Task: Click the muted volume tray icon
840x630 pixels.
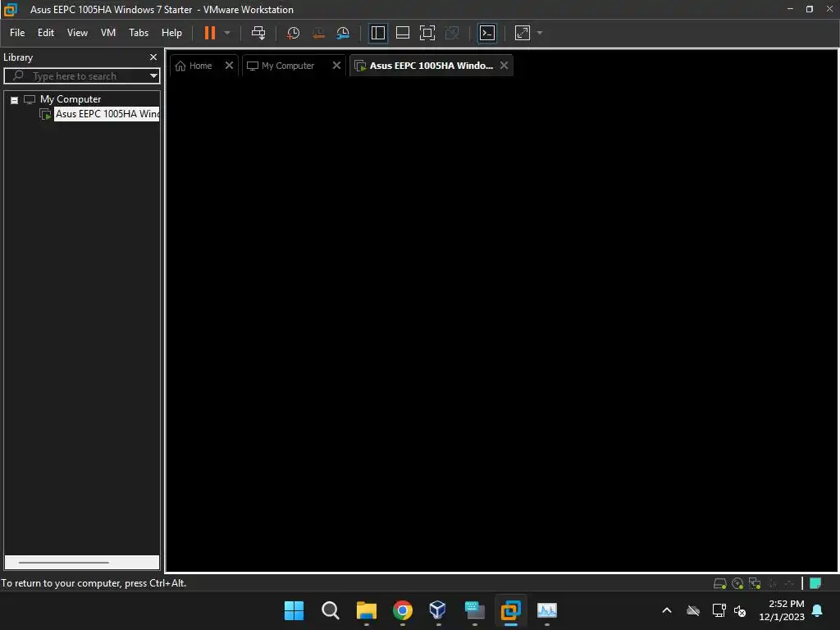Action: click(x=740, y=610)
